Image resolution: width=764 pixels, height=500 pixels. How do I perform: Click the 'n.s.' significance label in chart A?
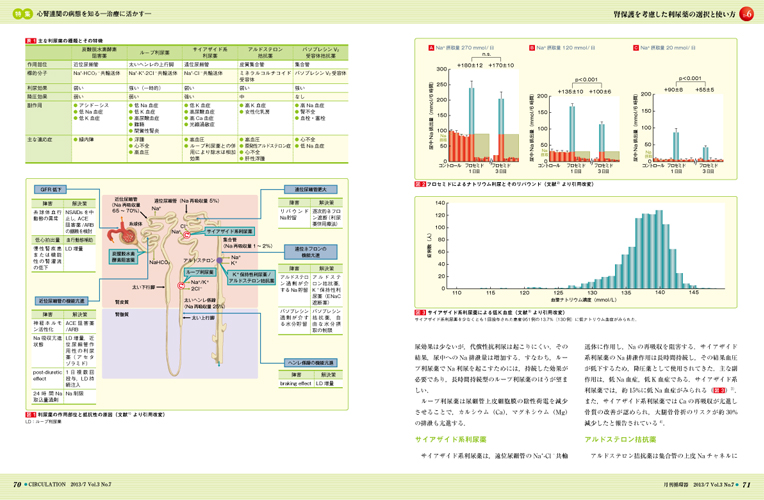point(486,54)
